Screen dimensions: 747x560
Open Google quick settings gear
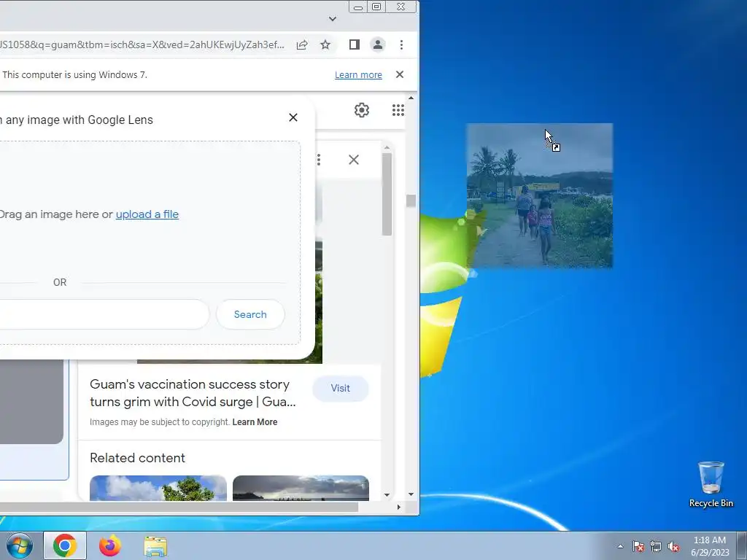[x=362, y=110]
